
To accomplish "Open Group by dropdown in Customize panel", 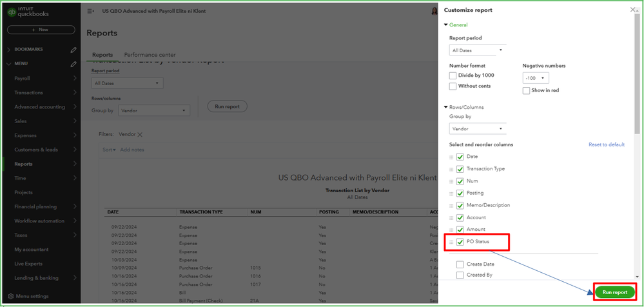I will (478, 129).
